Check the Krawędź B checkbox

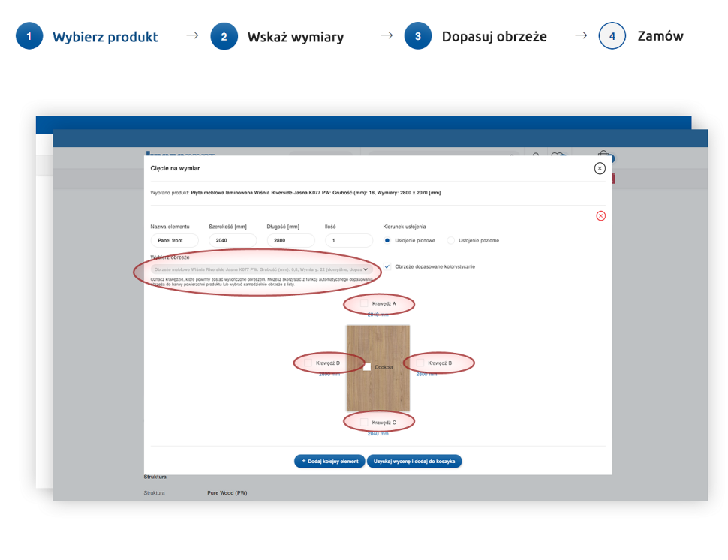420,363
